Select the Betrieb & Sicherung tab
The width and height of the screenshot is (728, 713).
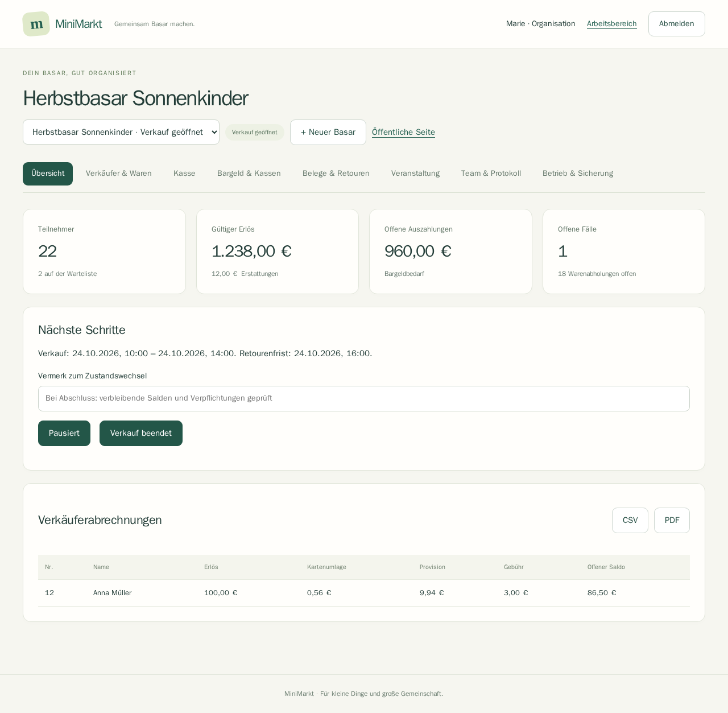[x=578, y=174]
